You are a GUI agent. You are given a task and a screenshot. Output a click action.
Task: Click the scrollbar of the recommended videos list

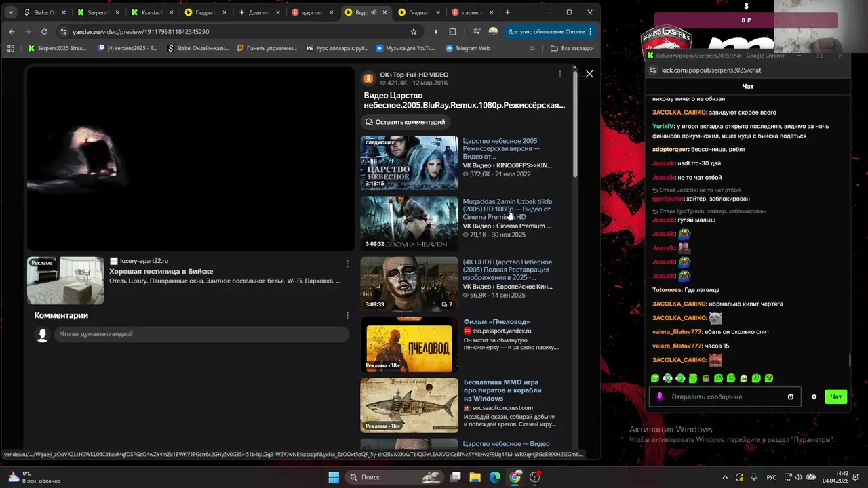coord(576,125)
